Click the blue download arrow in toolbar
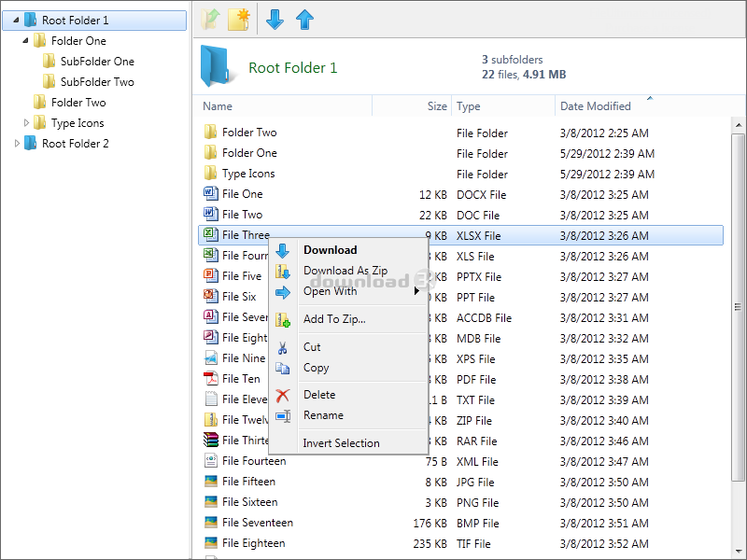The width and height of the screenshot is (747, 560). pyautogui.click(x=275, y=19)
